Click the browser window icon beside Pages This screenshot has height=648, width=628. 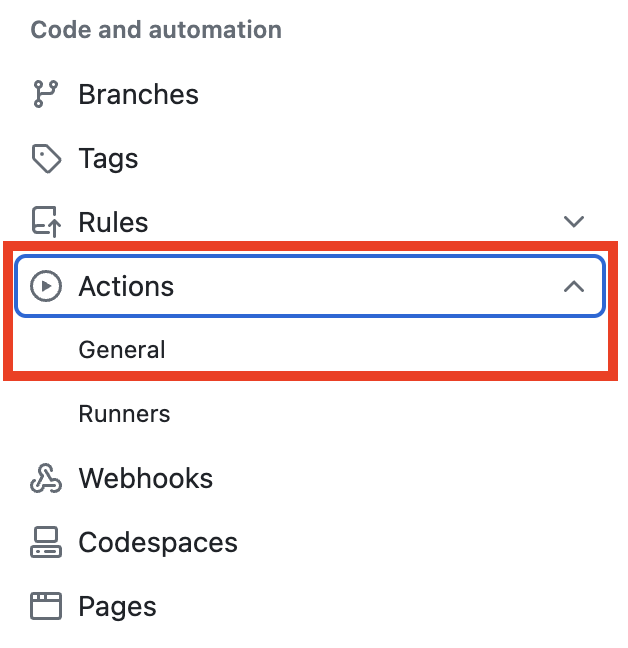[46, 606]
